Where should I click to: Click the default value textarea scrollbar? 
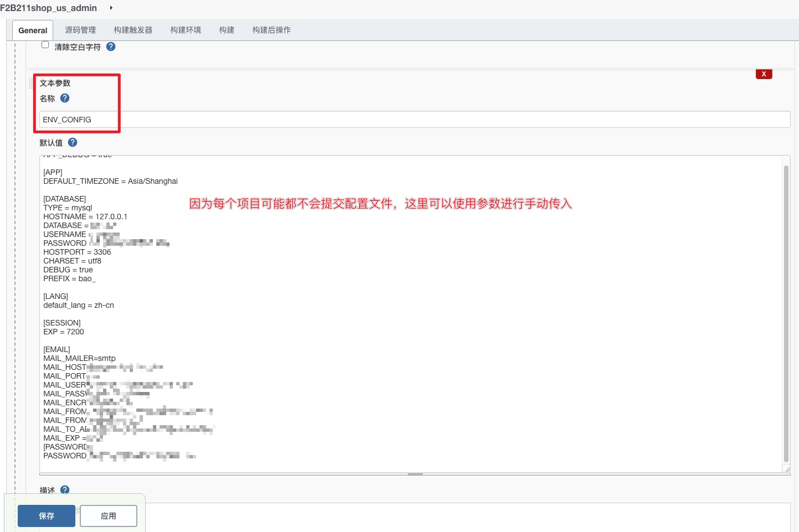pyautogui.click(x=786, y=314)
